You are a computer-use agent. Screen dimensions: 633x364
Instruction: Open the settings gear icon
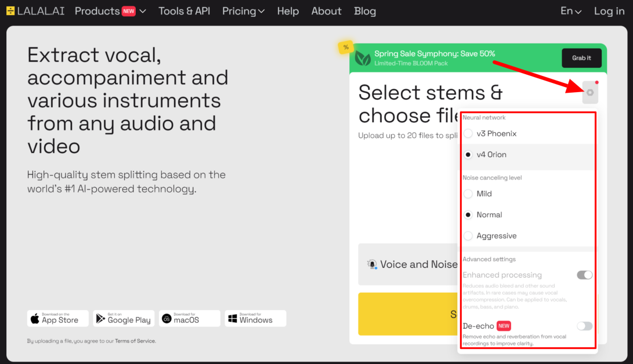[590, 92]
